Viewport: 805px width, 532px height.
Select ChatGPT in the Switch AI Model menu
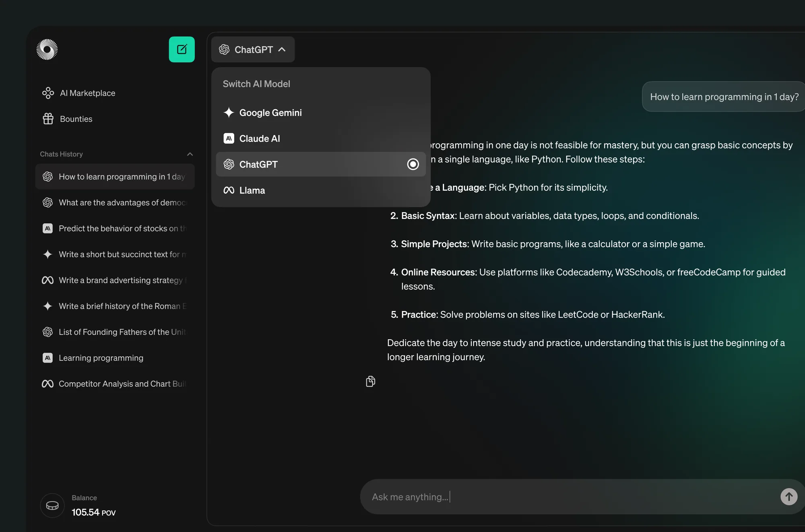pyautogui.click(x=321, y=164)
